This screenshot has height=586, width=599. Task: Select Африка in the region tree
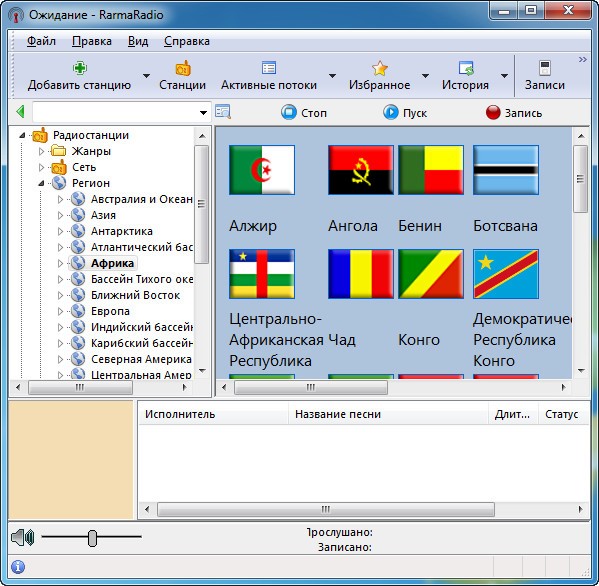pos(112,263)
